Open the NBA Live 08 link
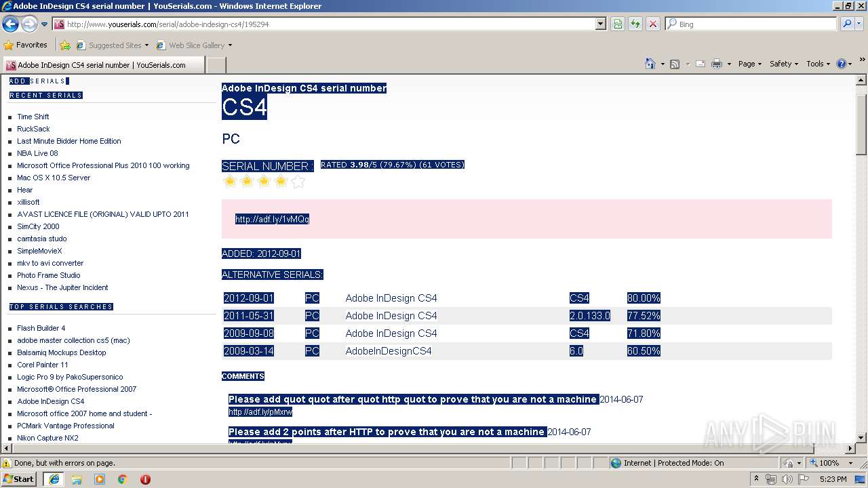 pyautogui.click(x=37, y=153)
